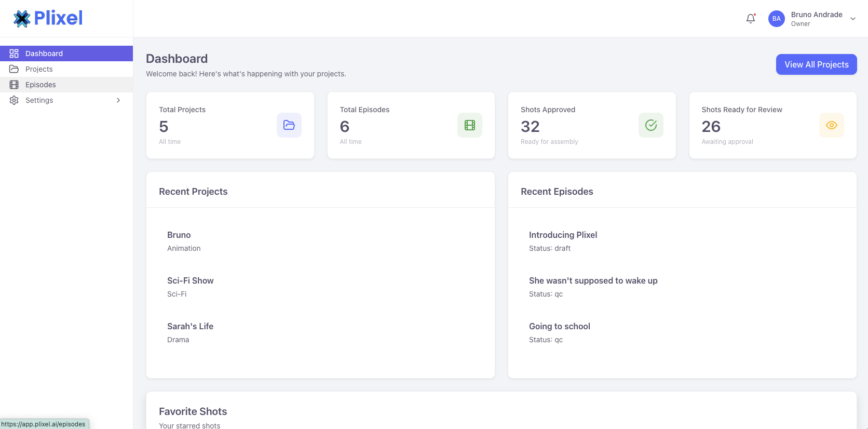Click the Shots Approved checkmark icon
The height and width of the screenshot is (429, 868).
[x=651, y=125]
